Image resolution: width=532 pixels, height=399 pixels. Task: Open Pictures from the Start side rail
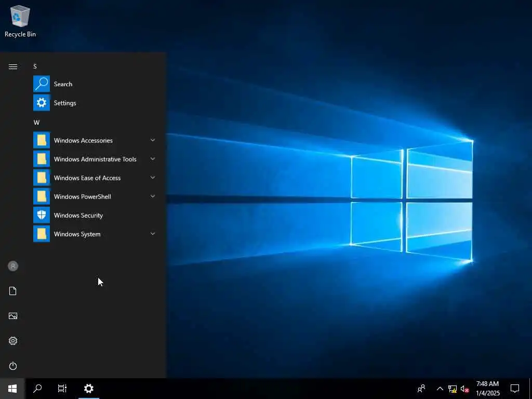coord(13,316)
